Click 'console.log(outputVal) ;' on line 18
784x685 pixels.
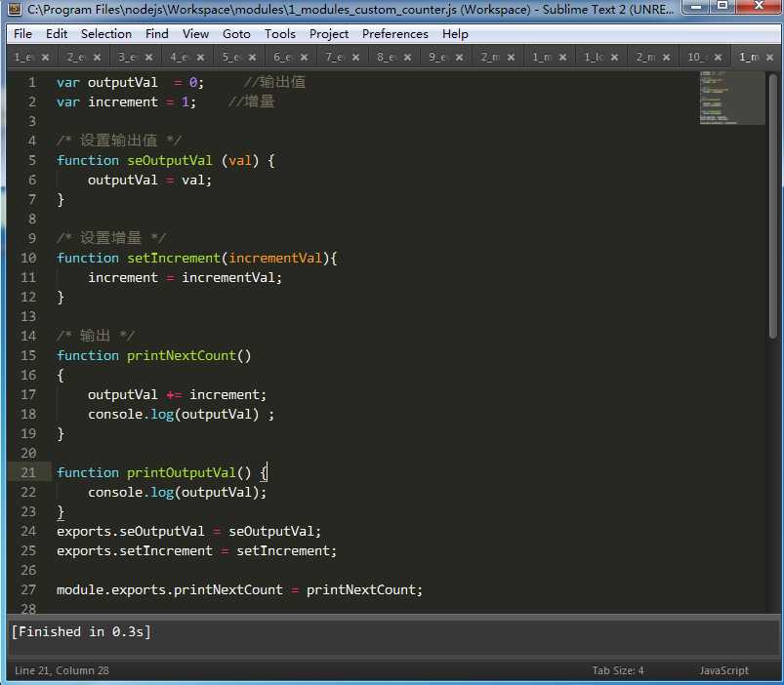[x=181, y=414]
